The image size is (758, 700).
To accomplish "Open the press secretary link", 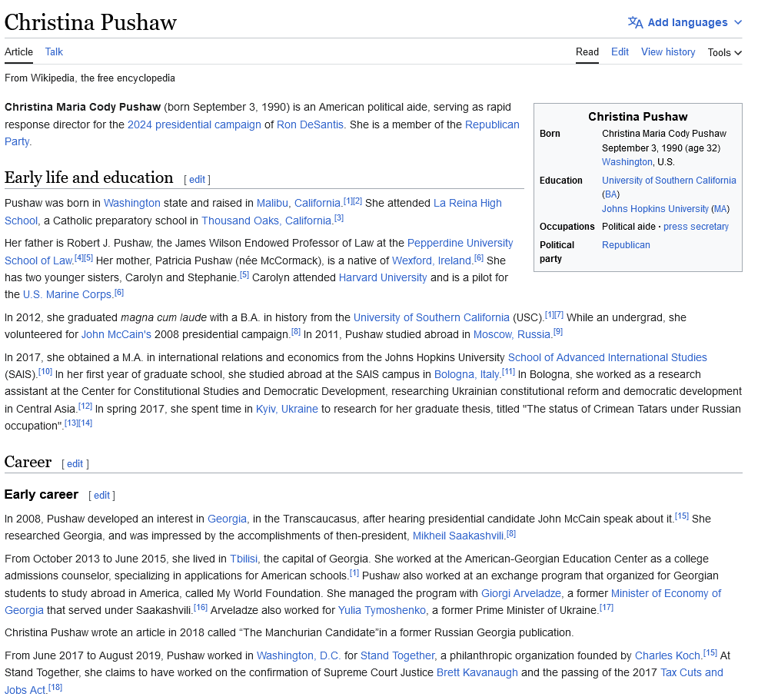I will (696, 226).
